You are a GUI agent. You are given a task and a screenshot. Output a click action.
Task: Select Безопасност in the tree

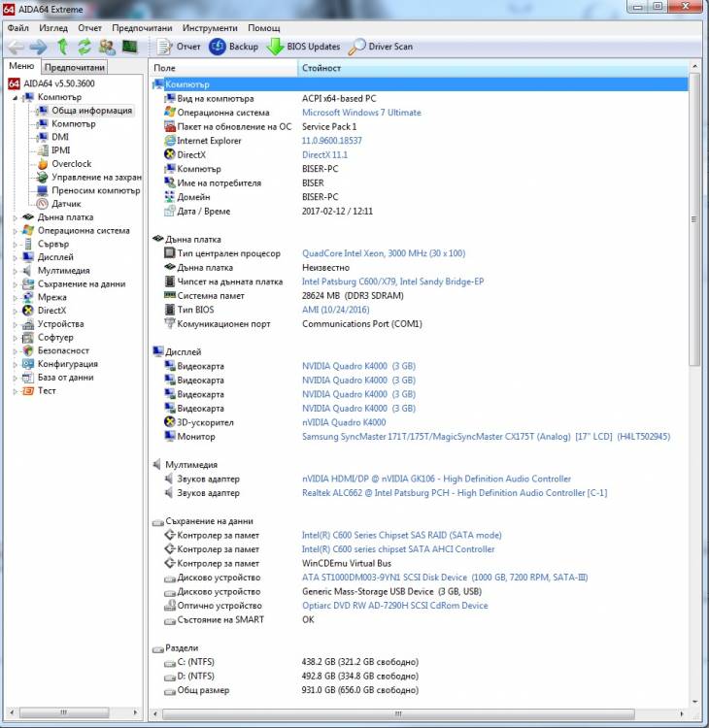[55, 351]
